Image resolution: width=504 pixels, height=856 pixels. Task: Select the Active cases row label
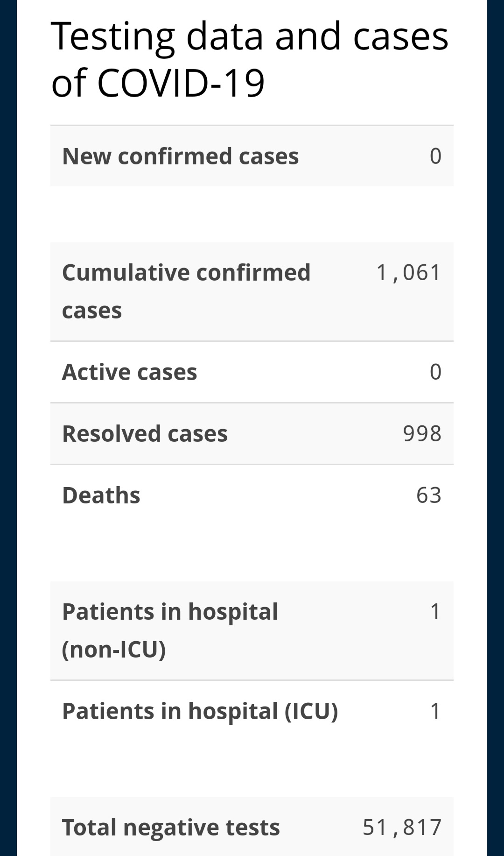tap(129, 372)
